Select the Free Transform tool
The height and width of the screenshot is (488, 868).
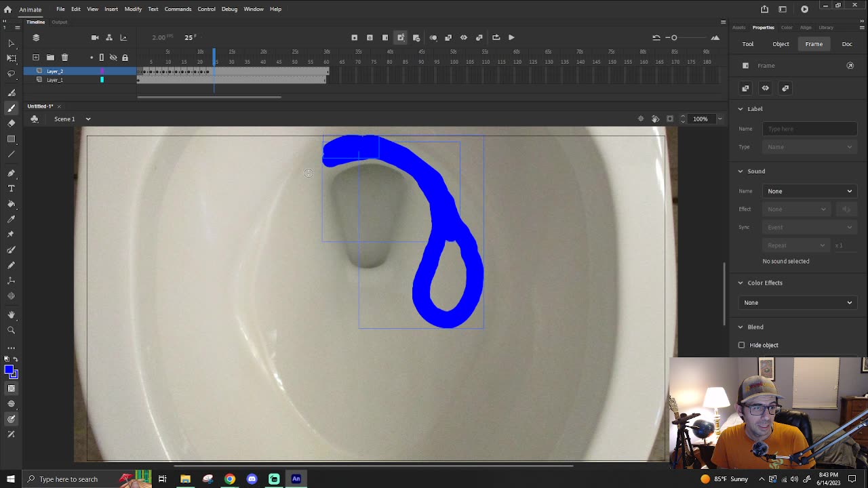[11, 59]
